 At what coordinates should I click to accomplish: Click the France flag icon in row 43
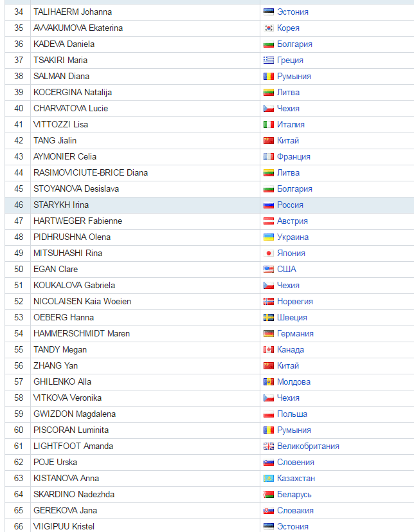coord(269,157)
